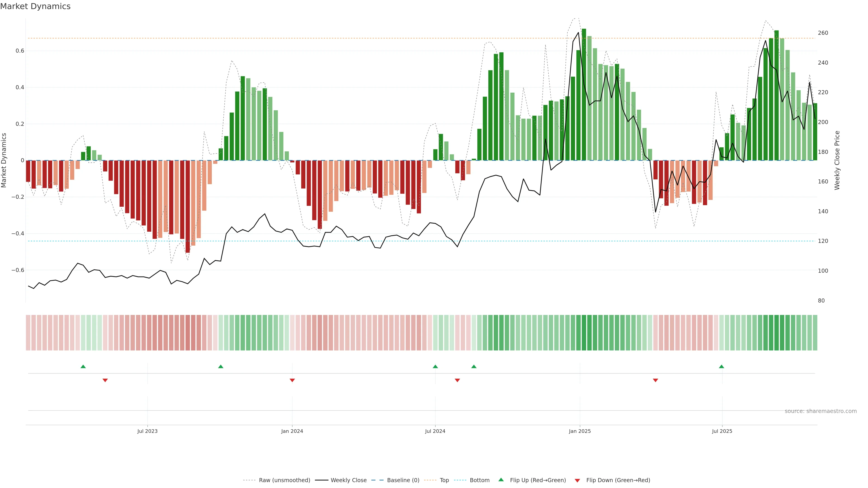Click the Flip Down red triangle legend icon

(577, 480)
